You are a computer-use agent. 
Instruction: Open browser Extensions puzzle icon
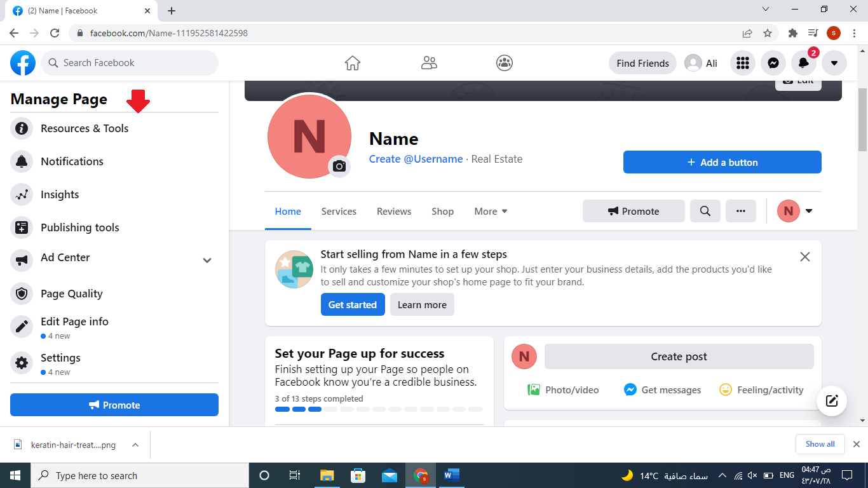pyautogui.click(x=792, y=33)
